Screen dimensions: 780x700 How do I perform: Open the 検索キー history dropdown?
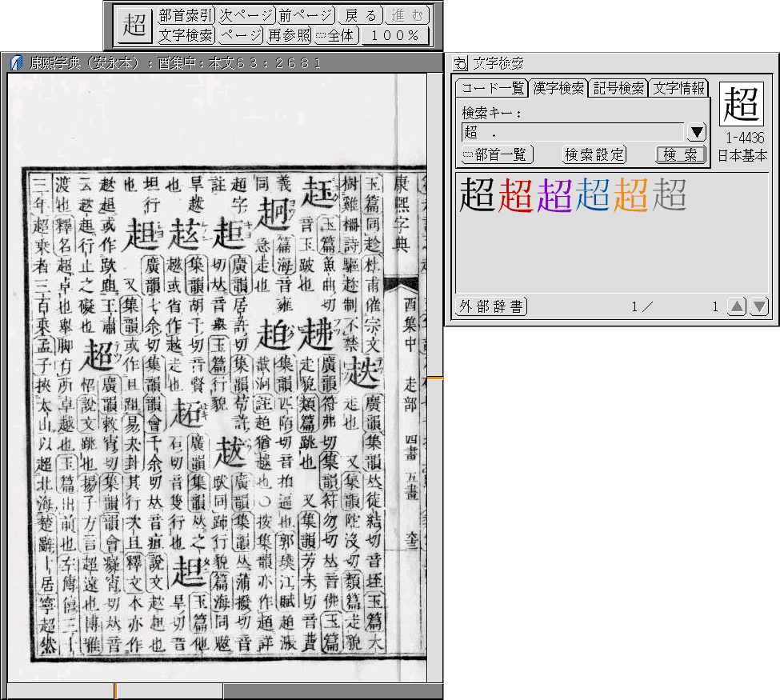697,133
